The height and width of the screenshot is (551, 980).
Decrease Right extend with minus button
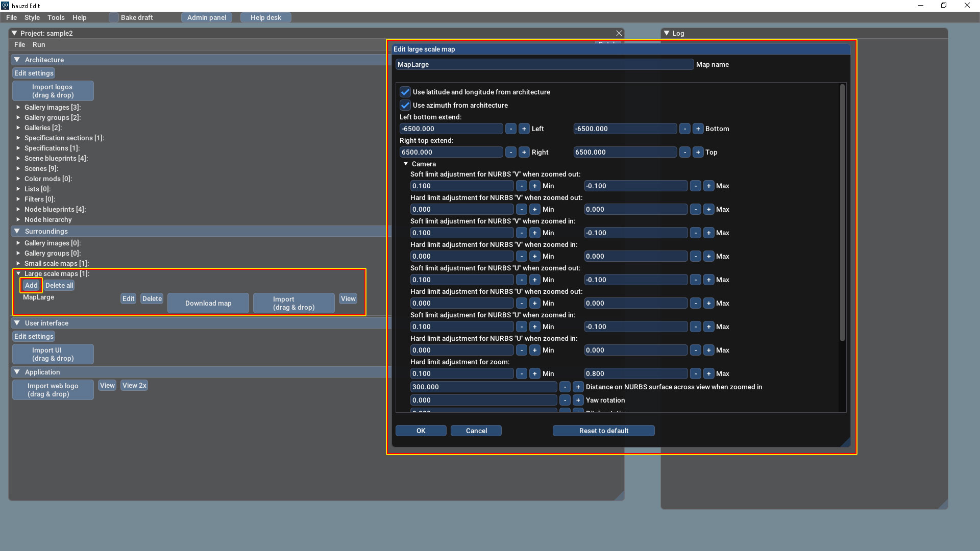click(x=511, y=152)
